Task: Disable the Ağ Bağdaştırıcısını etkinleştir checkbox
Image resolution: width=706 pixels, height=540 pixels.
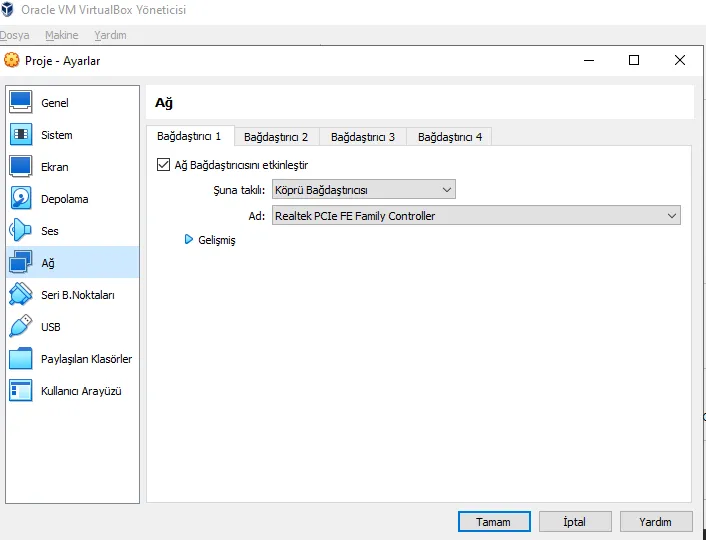Action: pos(163,165)
